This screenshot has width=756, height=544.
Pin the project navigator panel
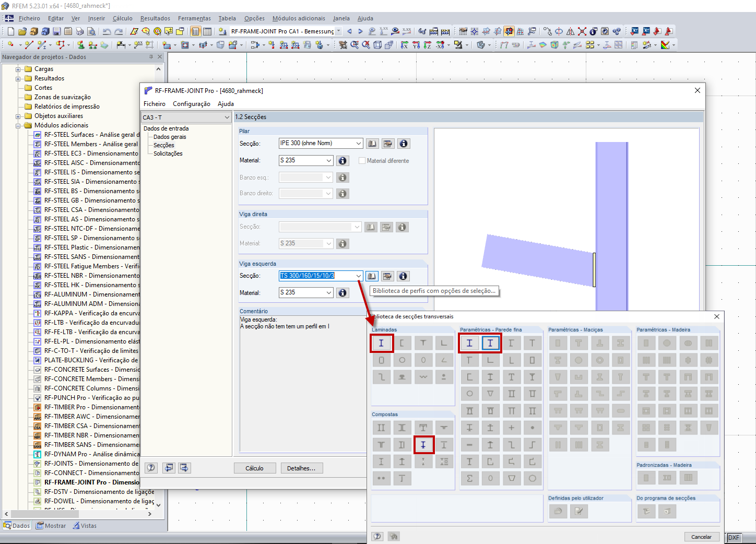tap(151, 57)
